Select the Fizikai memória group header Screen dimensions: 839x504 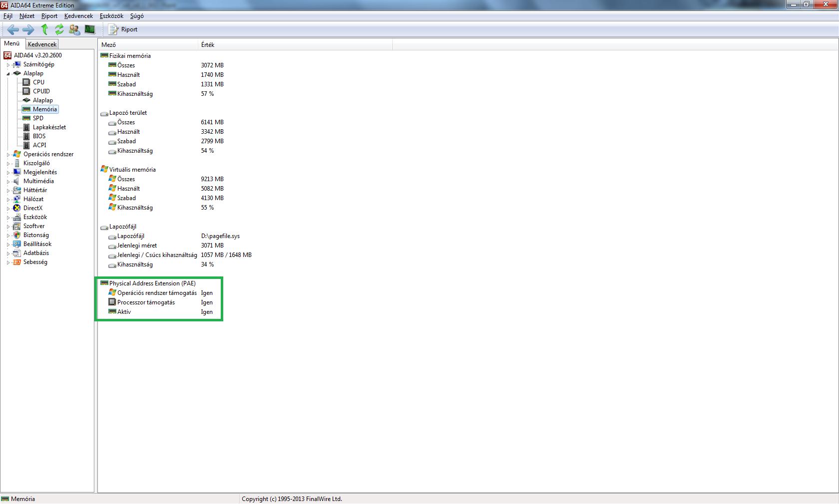130,56
